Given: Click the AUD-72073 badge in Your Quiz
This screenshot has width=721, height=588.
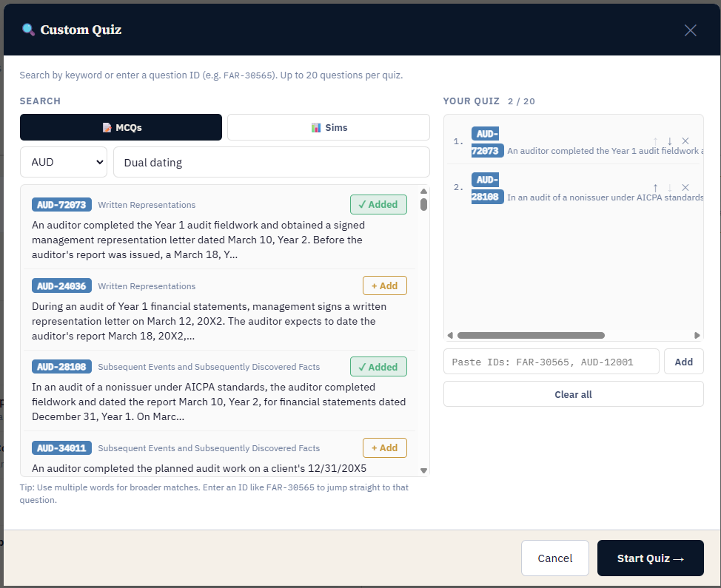Looking at the screenshot, I should pos(487,143).
